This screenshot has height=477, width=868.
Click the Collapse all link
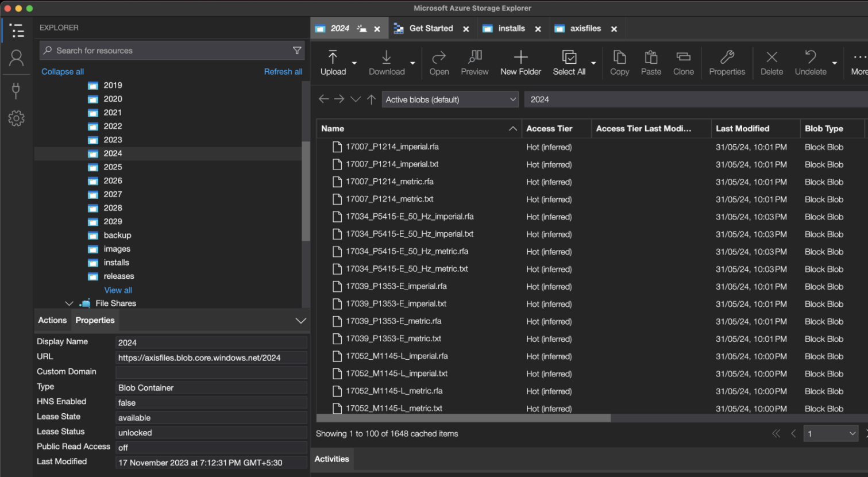[63, 72]
